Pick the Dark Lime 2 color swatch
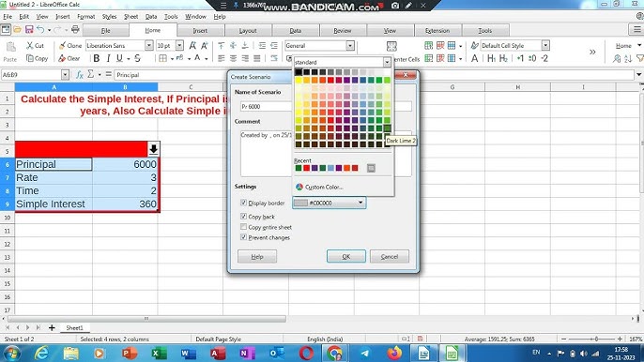The image size is (644, 362). point(387,128)
